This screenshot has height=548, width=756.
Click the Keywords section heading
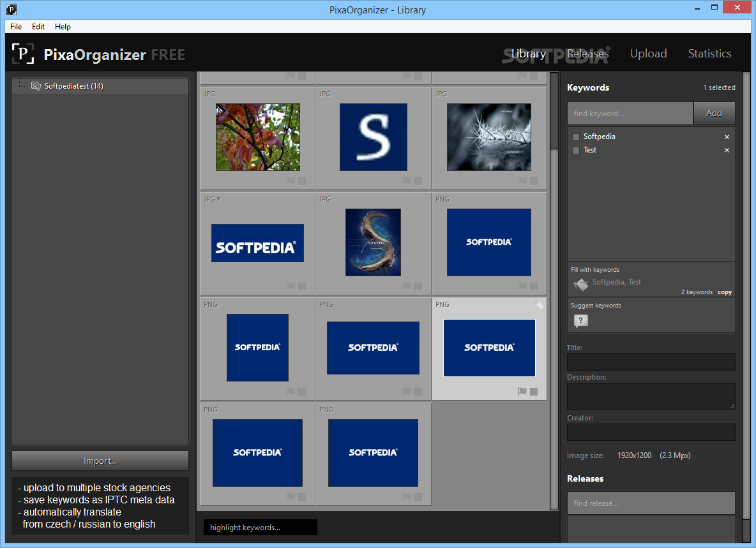(x=587, y=87)
